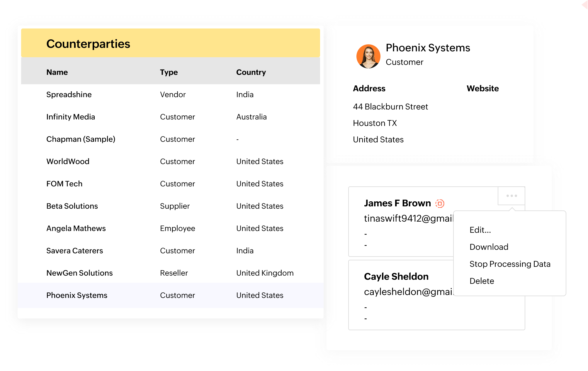
Task: Select the Spreadshine vendor record
Action: (69, 94)
